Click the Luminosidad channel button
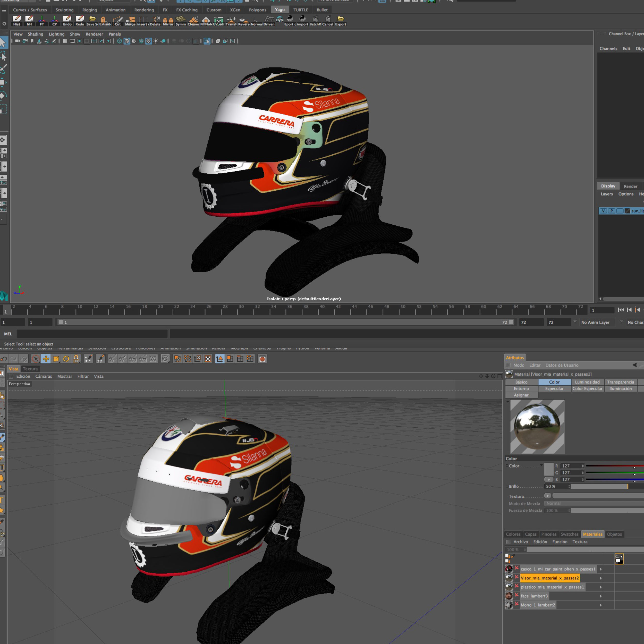Screen dimensions: 644x644 coord(587,382)
